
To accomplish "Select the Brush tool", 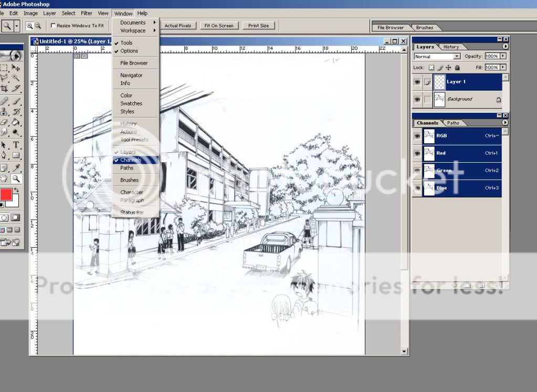I will [16, 101].
